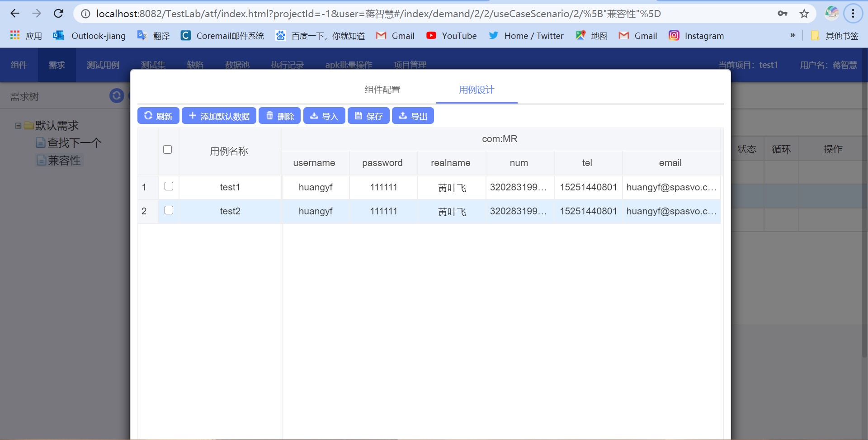Select the 用例设计 tab

[476, 90]
